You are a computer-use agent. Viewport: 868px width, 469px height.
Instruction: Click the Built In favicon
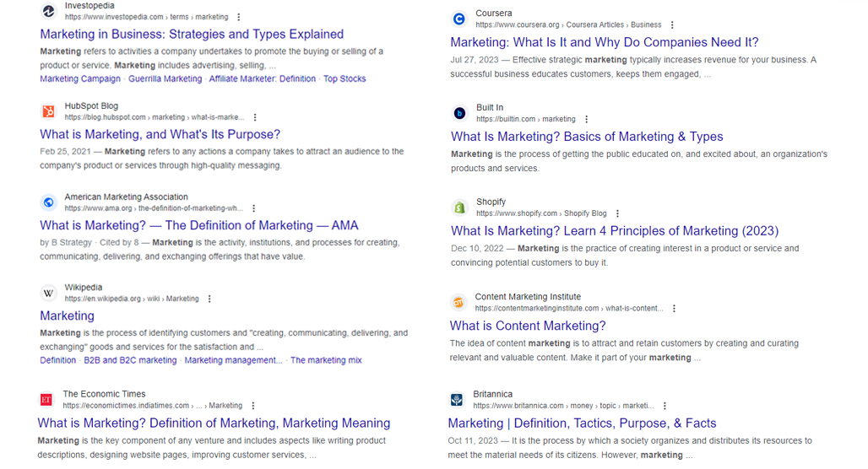459,113
